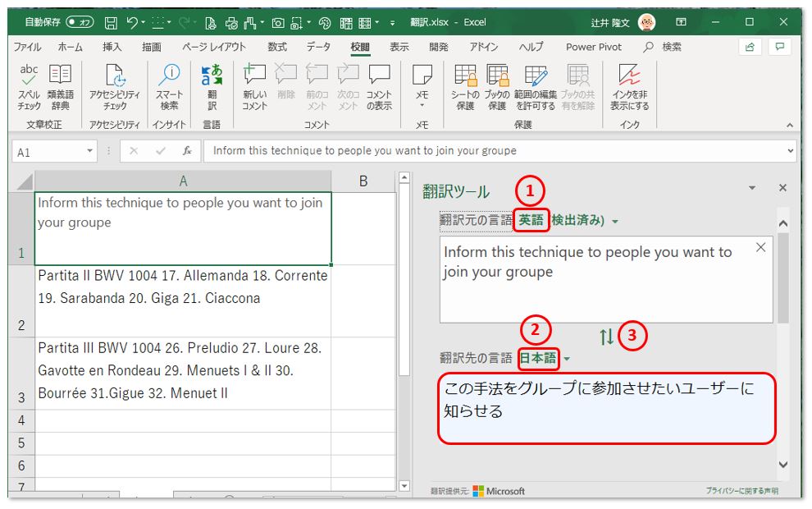The image size is (812, 509).
Task: Click the Share icon in ribbon
Action: coord(750,47)
